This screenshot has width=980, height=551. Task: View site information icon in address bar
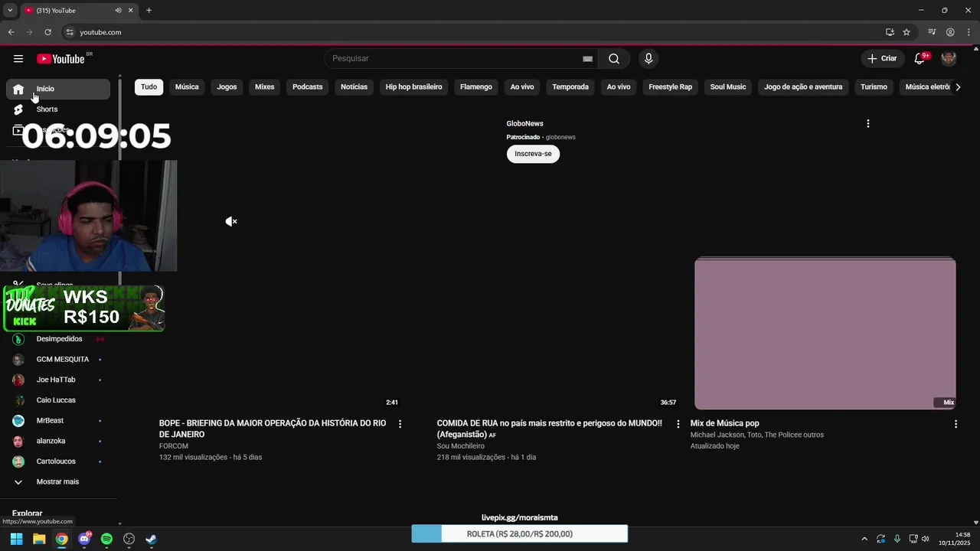[69, 32]
